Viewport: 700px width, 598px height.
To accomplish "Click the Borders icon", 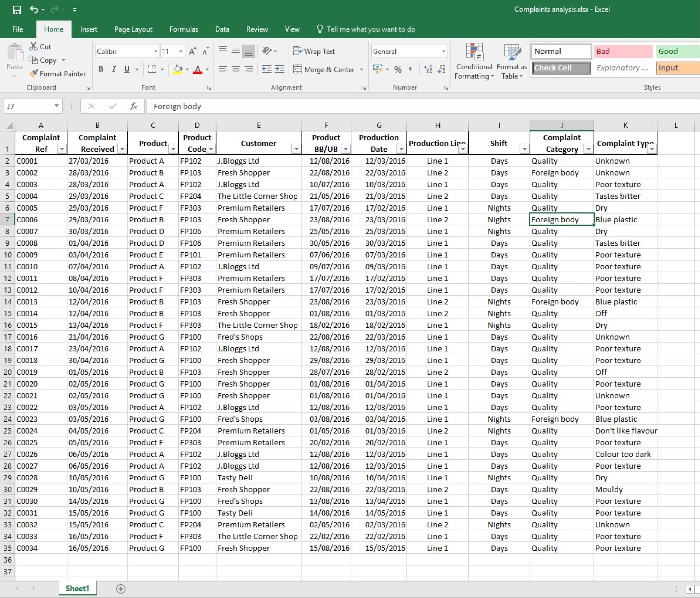I will [x=152, y=69].
